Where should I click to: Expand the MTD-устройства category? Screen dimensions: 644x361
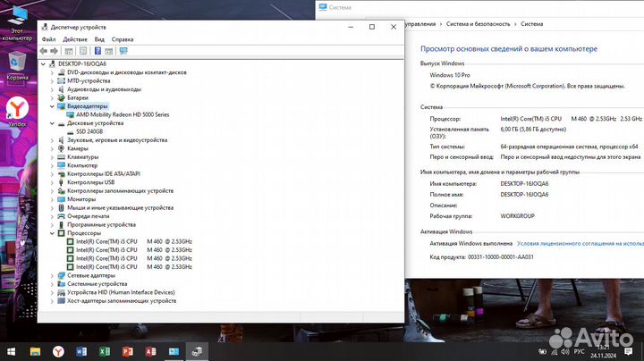(52, 80)
